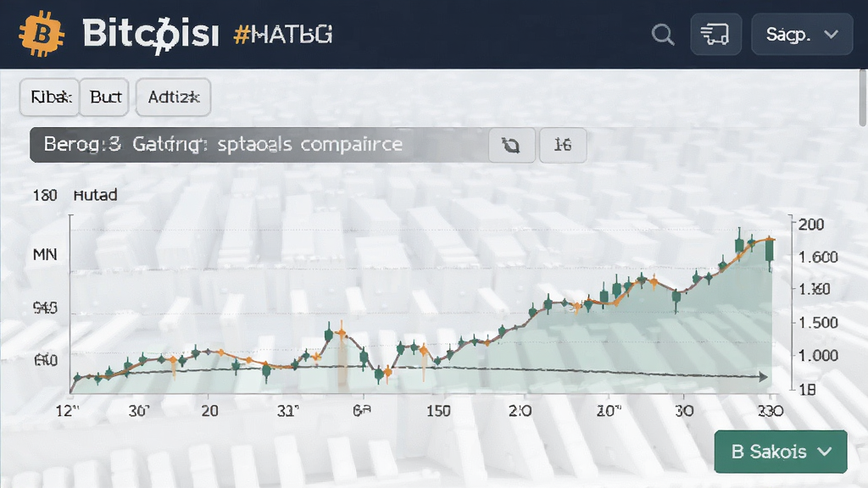Click the chevron on the Sacp. menu

click(x=831, y=34)
